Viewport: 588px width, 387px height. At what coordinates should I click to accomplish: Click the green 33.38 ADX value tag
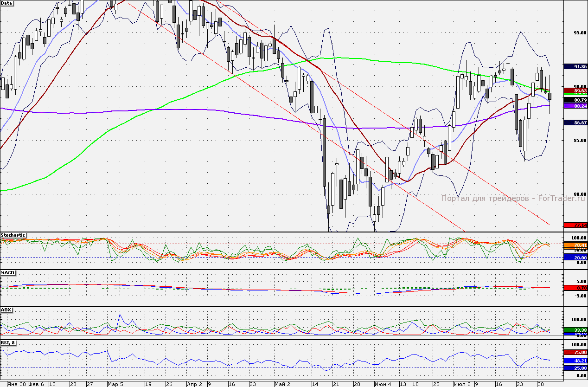575,330
